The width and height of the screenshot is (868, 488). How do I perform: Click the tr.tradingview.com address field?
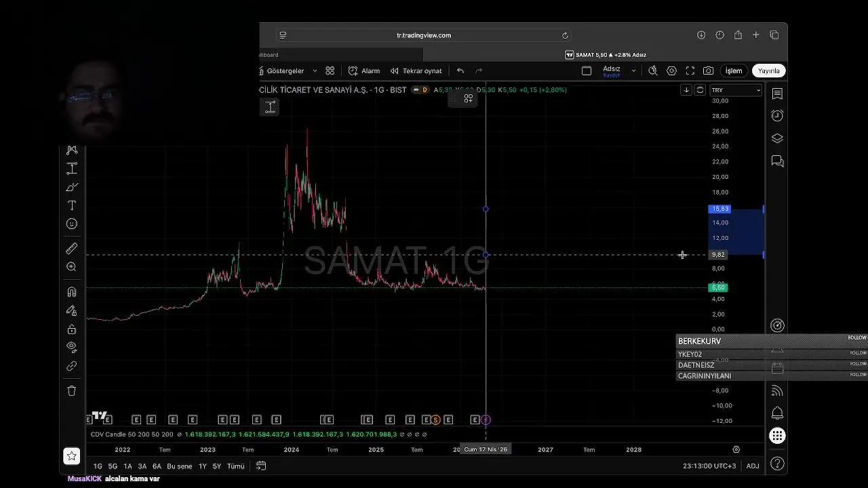[x=424, y=35]
